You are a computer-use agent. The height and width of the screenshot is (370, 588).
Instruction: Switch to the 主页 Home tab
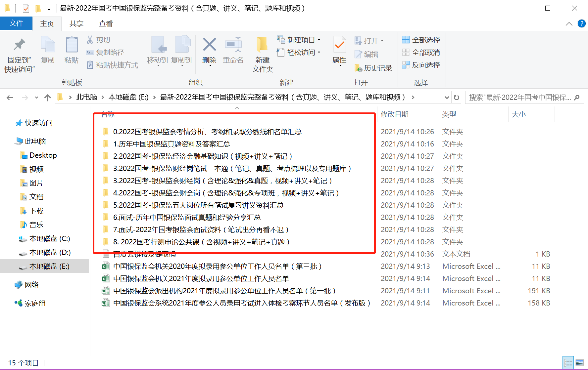point(47,23)
